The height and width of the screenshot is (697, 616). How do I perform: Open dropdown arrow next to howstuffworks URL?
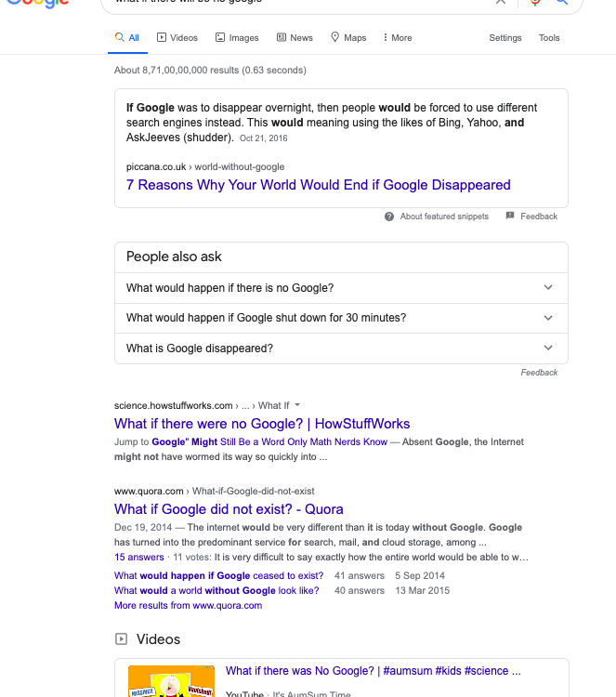pyautogui.click(x=297, y=405)
